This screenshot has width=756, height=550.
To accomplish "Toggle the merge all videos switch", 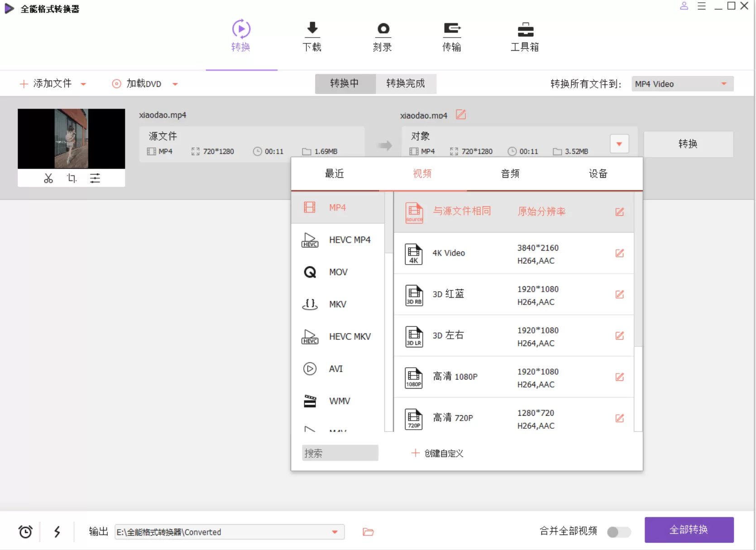I will (x=618, y=532).
